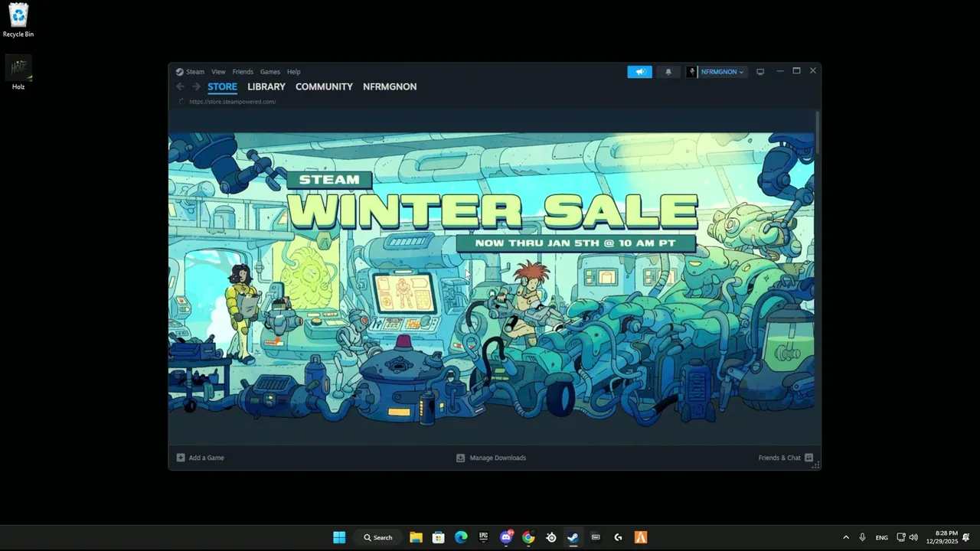Screen dimensions: 980x551
Task: Open Windows notification center bell
Action: [x=966, y=537]
